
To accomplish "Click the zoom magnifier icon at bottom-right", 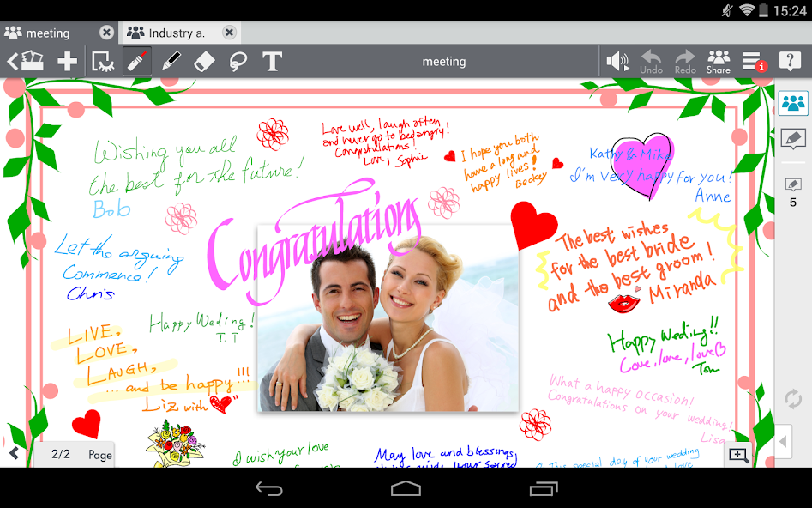I will pos(738,455).
